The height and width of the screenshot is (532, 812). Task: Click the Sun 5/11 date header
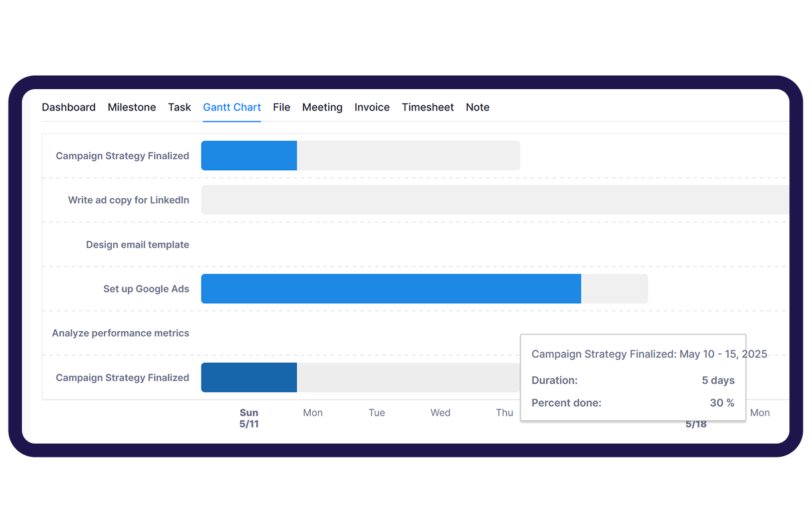coord(249,418)
